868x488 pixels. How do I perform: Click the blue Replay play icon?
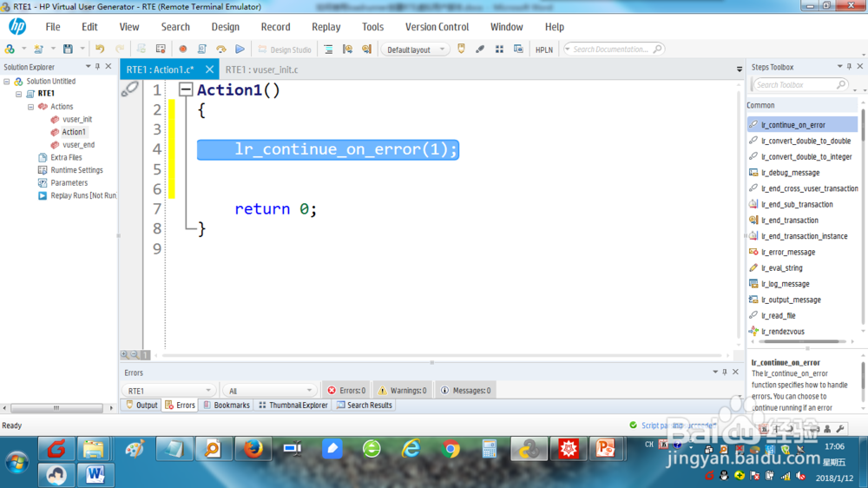pyautogui.click(x=240, y=49)
